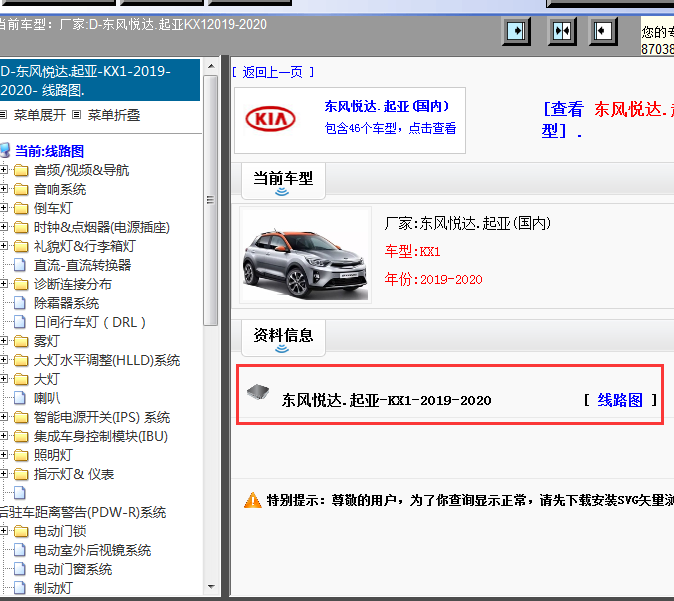Open the 喇叭 tree entry
This screenshot has height=601, width=674.
[47, 398]
